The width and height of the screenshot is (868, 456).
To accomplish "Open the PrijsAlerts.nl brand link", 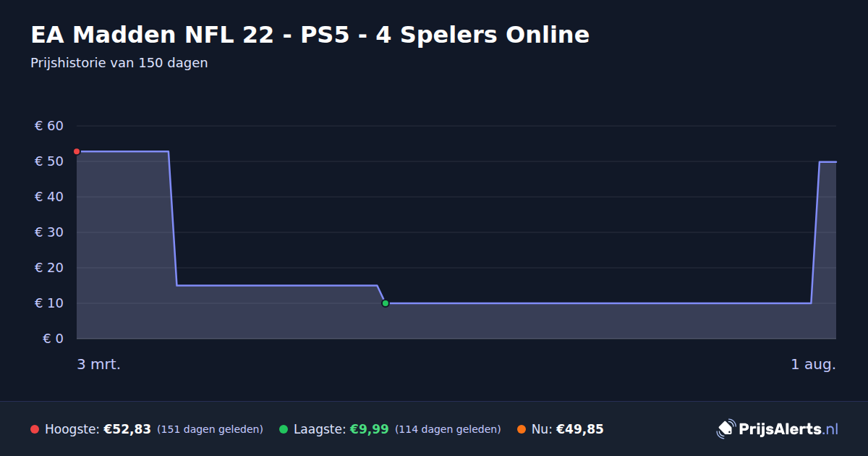I will coord(778,429).
